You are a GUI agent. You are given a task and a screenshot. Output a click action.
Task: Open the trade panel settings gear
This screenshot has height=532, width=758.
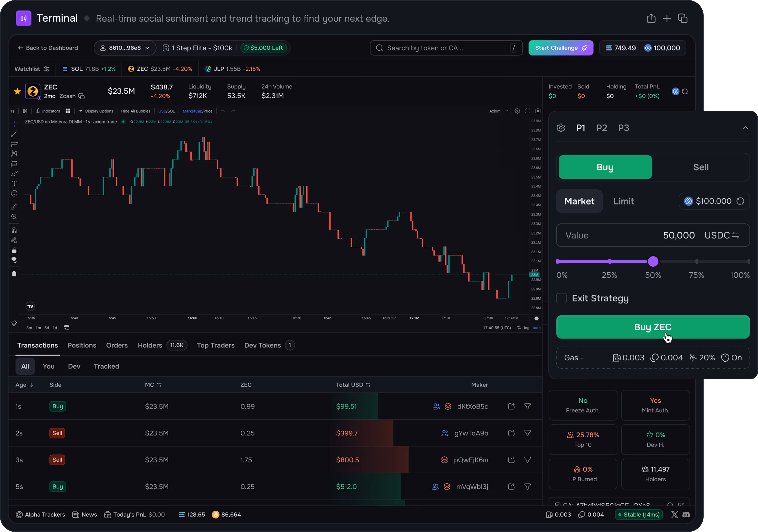[x=560, y=128]
